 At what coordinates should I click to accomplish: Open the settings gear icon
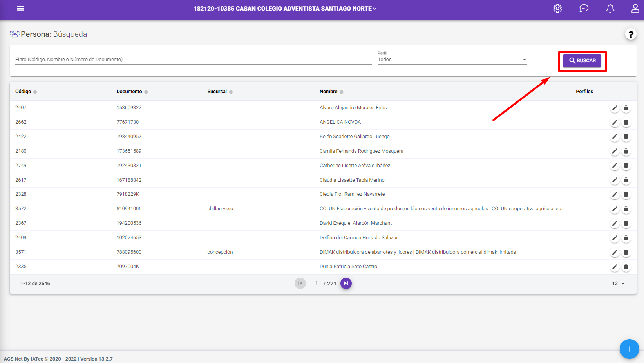[557, 9]
